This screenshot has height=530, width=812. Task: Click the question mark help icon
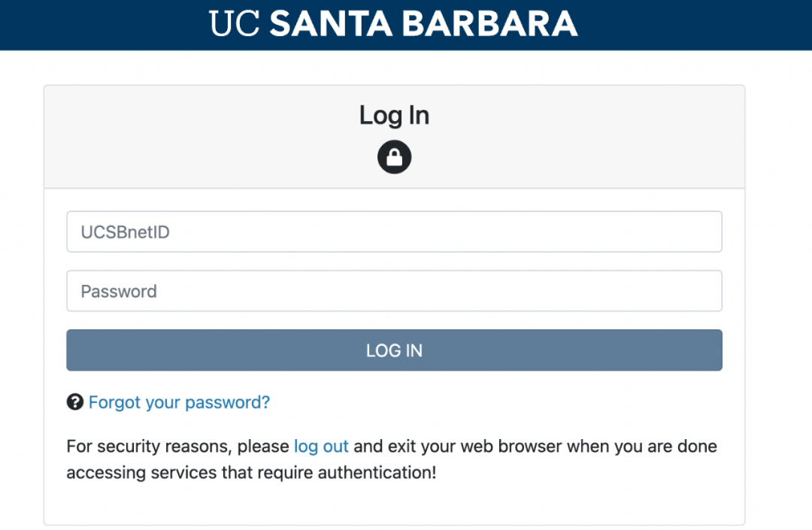75,401
